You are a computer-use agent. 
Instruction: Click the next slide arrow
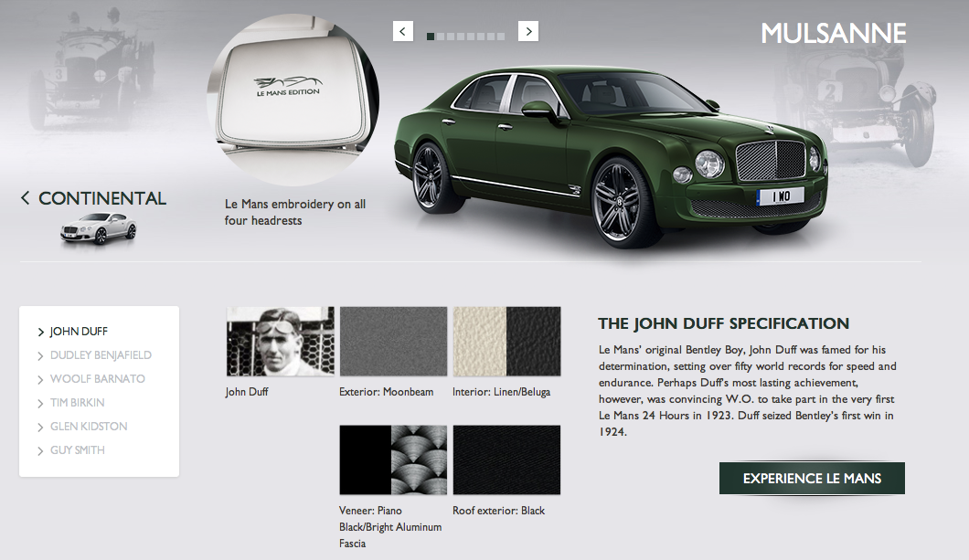tap(528, 31)
